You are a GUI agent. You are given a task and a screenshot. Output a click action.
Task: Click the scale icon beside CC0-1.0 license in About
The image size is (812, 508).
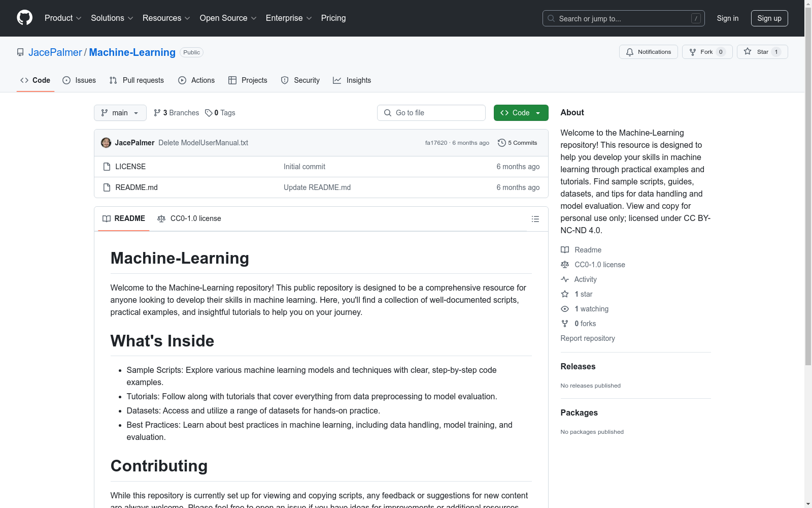point(565,265)
